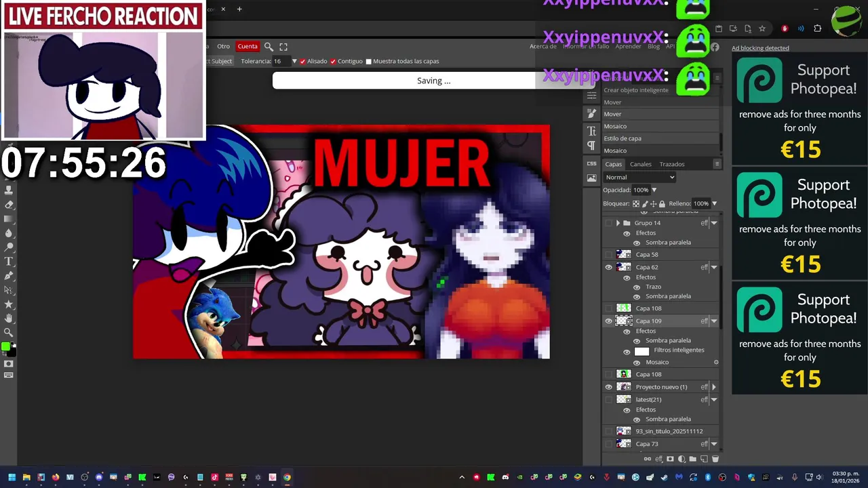868x488 pixels.
Task: Add a raster mask to layer
Action: click(x=670, y=459)
